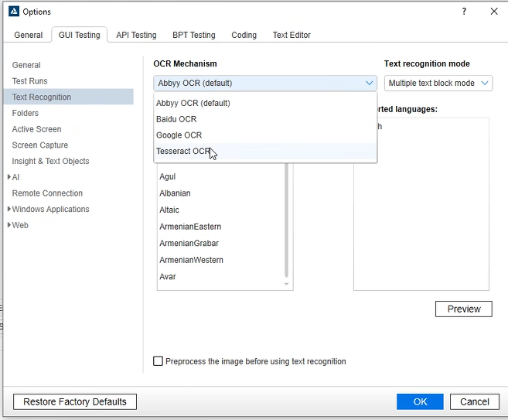Switch to the API Testing tab

tap(136, 35)
